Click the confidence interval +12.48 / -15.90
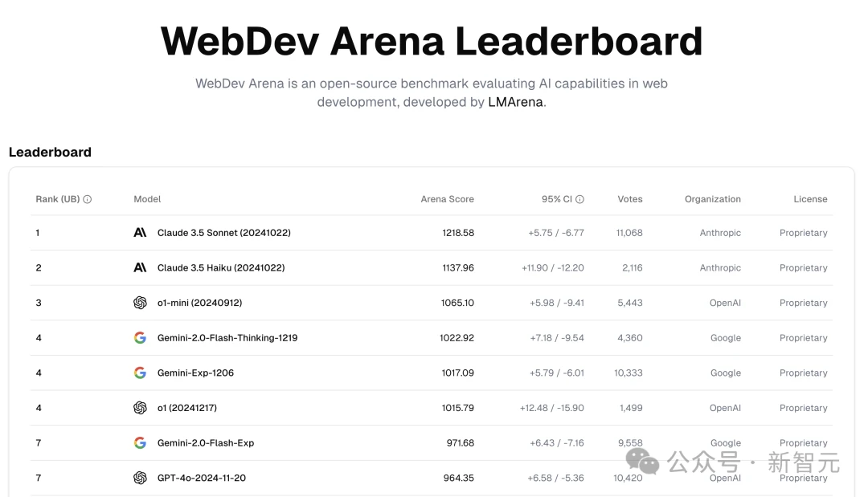The width and height of the screenshot is (868, 497). click(x=552, y=407)
